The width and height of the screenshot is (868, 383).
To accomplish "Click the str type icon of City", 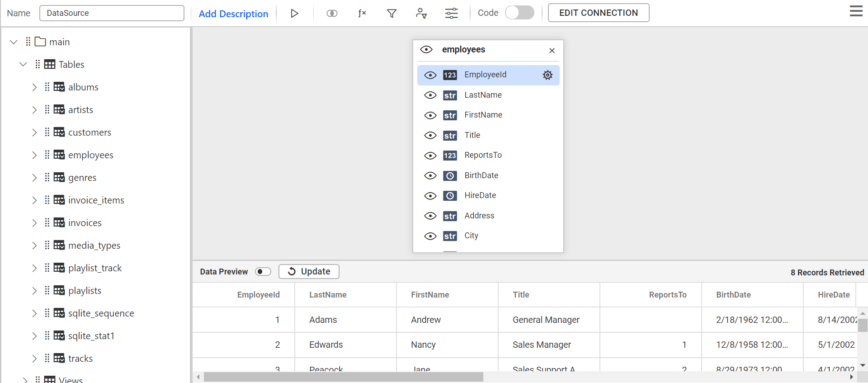I will coord(450,236).
